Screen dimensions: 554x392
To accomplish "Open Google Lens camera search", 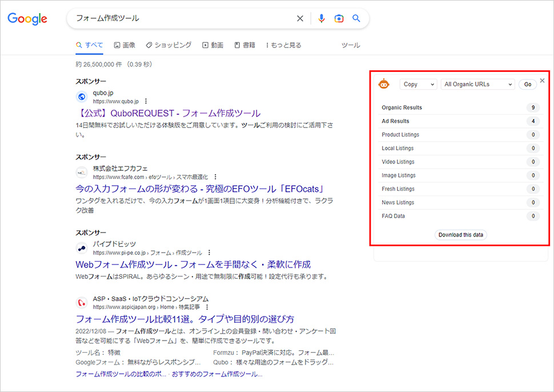I will coord(339,18).
